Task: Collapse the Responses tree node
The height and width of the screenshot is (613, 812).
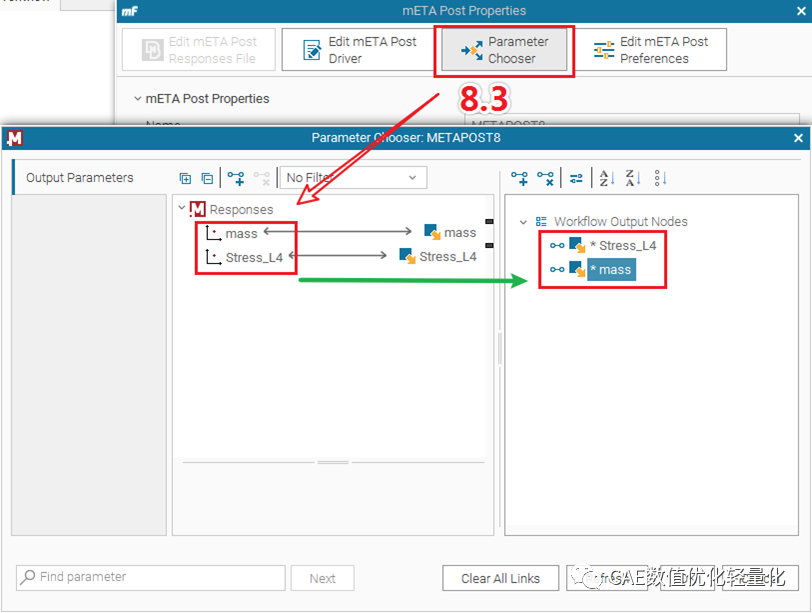Action: (x=181, y=208)
